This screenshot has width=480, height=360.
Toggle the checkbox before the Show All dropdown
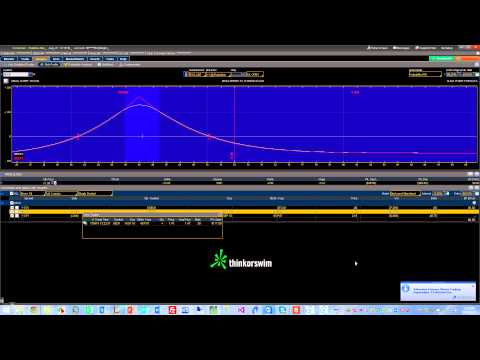pyautogui.click(x=12, y=193)
